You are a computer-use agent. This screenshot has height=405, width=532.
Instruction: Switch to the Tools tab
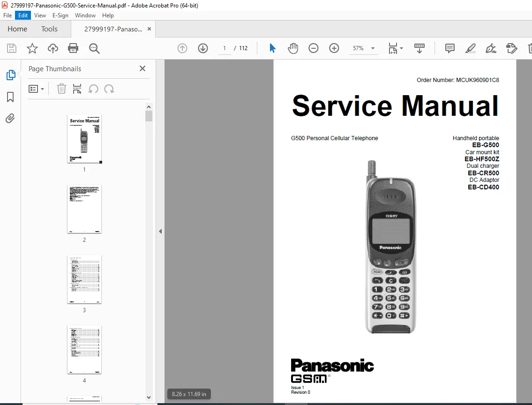coord(49,29)
